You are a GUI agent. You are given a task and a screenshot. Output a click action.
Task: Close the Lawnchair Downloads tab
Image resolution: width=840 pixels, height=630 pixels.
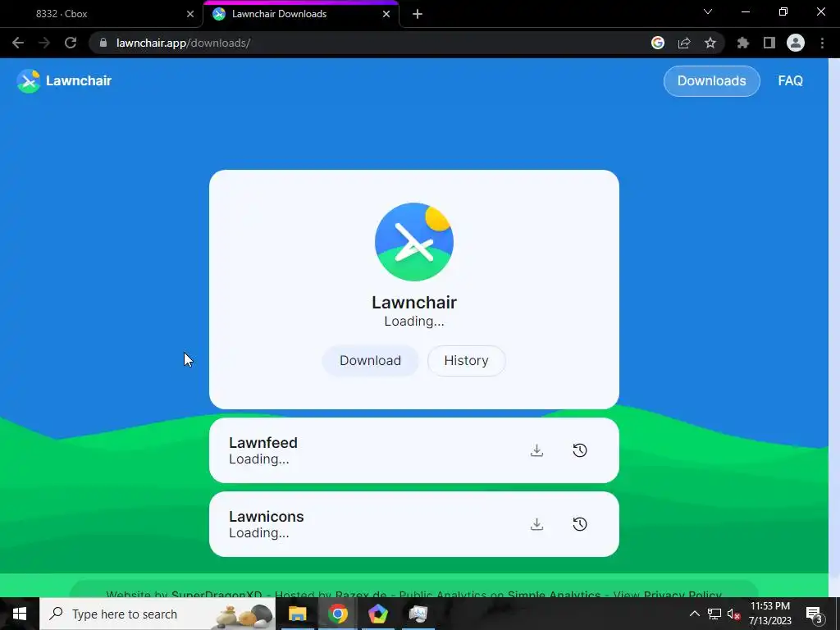point(386,14)
